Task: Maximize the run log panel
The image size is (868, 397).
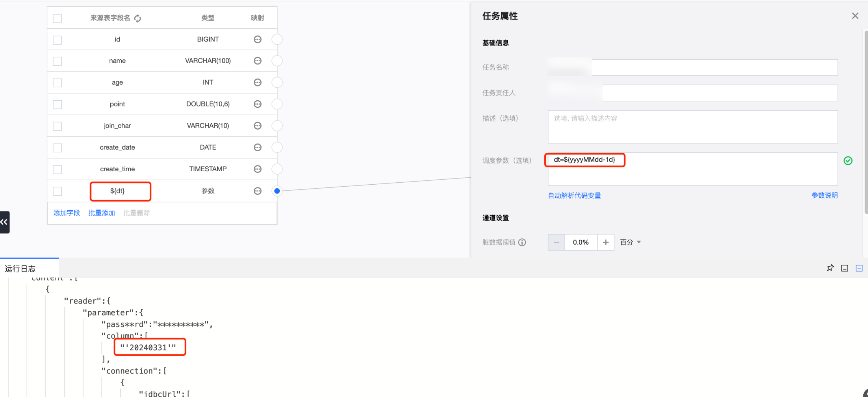Action: [x=844, y=268]
